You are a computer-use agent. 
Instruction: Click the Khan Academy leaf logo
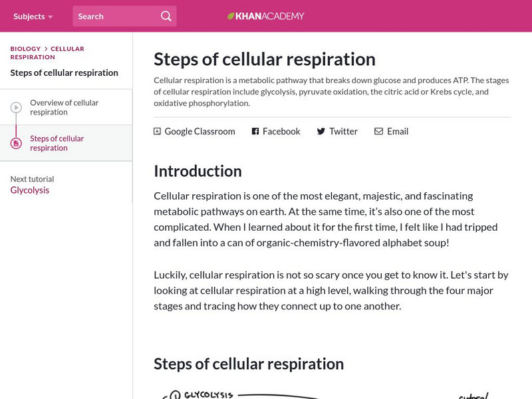(231, 16)
